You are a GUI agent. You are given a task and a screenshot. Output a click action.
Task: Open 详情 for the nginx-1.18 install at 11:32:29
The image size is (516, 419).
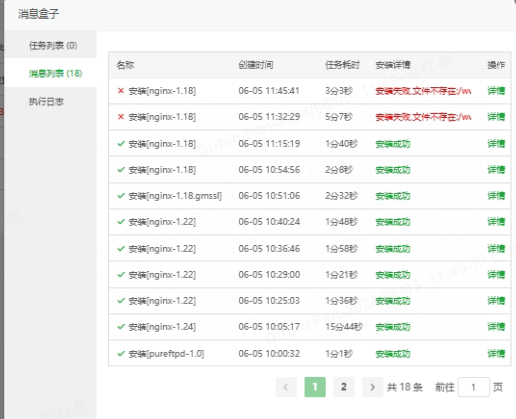point(496,117)
